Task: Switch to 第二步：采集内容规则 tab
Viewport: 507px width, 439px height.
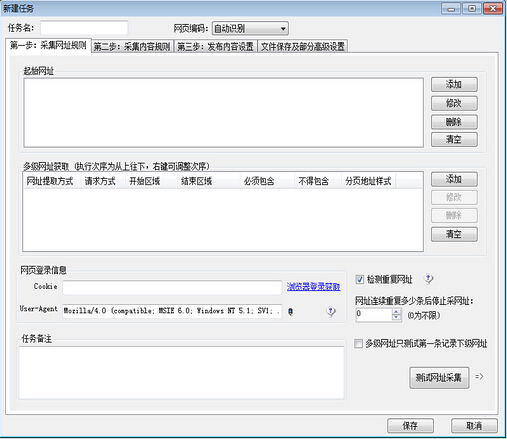Action: 132,47
